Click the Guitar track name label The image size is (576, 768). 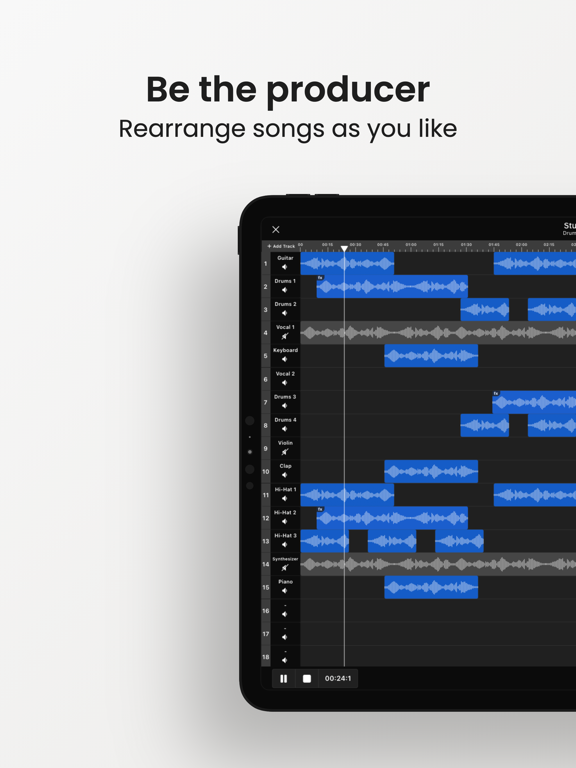[x=285, y=258]
